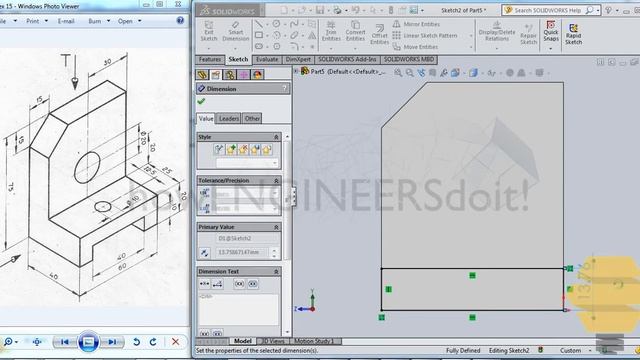Click the dimension value stepper arrows
Screen dimensions: 640x360
click(274, 253)
